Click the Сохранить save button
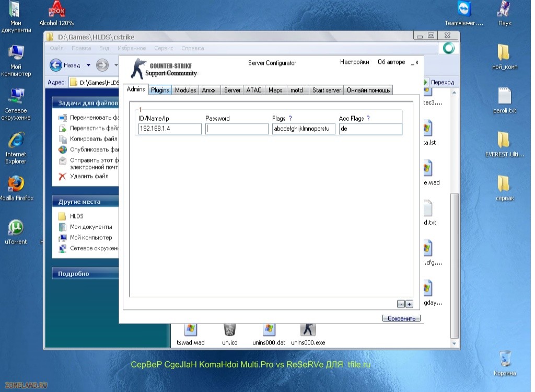 tap(401, 318)
